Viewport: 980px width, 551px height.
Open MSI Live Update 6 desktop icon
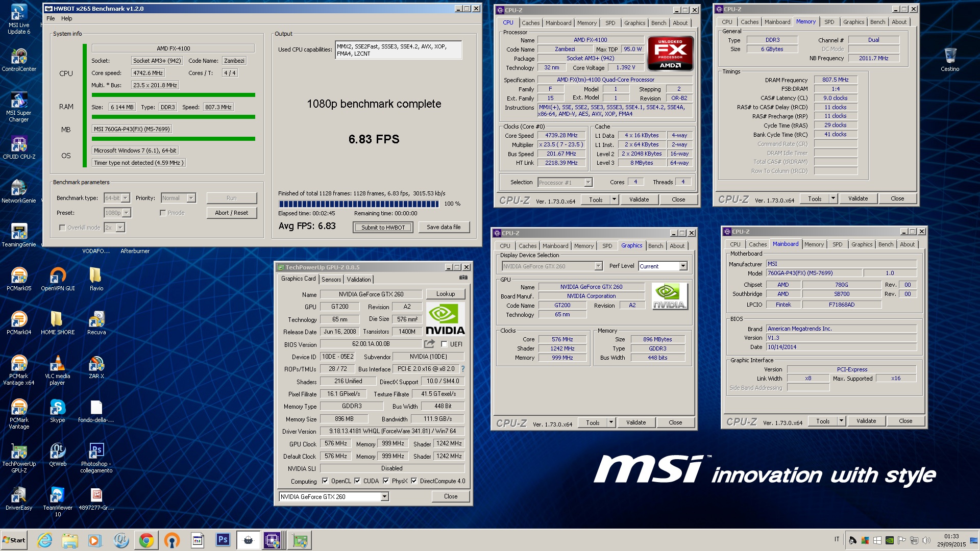(19, 19)
